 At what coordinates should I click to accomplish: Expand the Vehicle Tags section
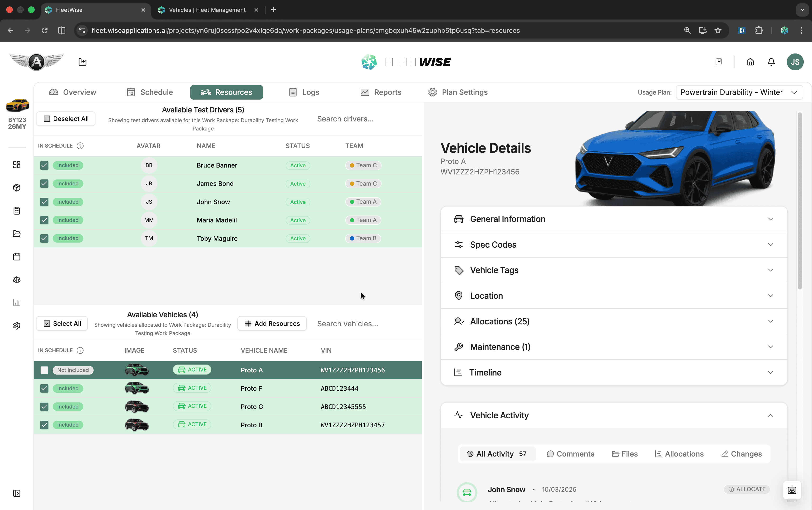[614, 270]
